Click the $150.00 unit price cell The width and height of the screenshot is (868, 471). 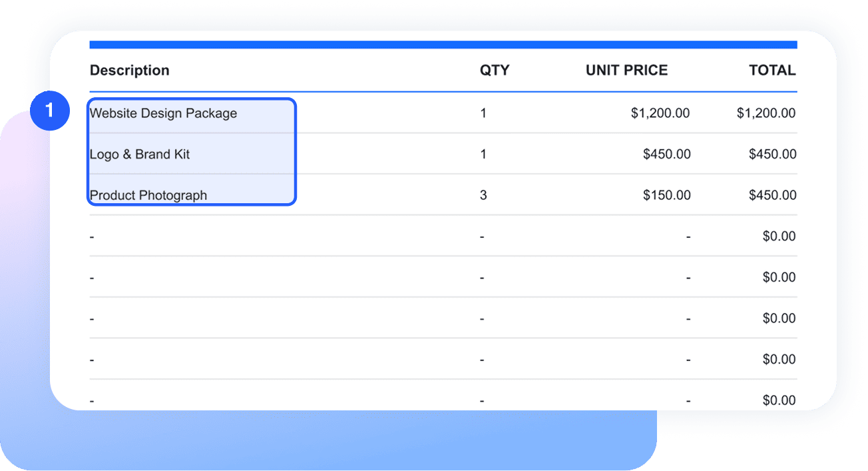(667, 195)
